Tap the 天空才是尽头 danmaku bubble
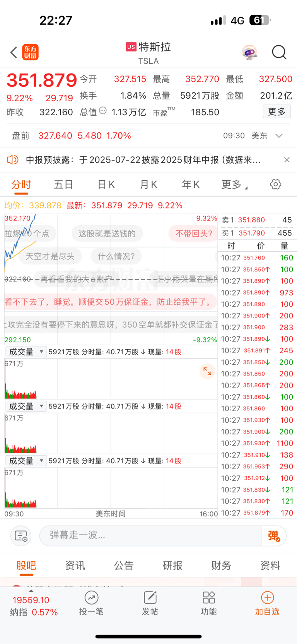Screen dimensions: 297x644 [x=50, y=256]
